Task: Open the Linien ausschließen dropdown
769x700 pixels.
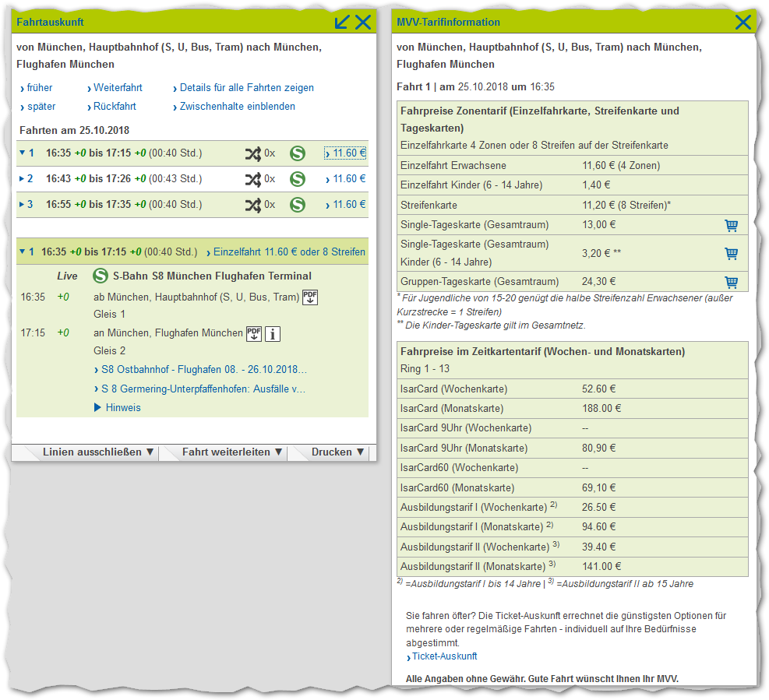Action: pos(97,452)
